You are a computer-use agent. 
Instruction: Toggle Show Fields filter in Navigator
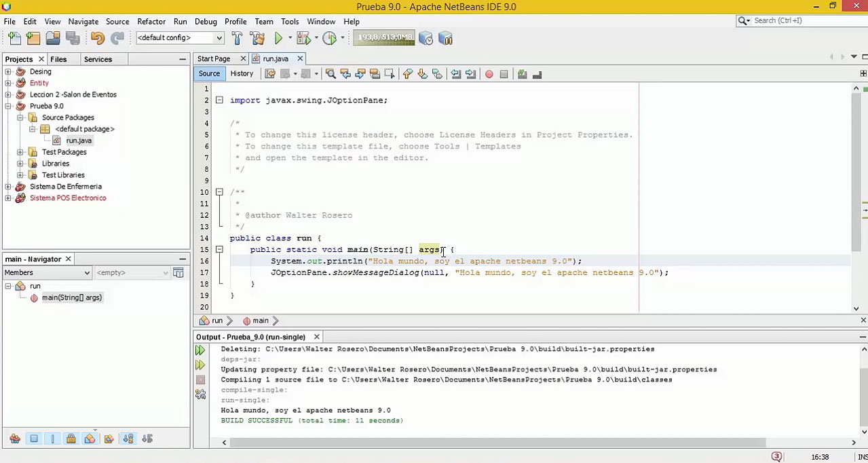[34, 439]
